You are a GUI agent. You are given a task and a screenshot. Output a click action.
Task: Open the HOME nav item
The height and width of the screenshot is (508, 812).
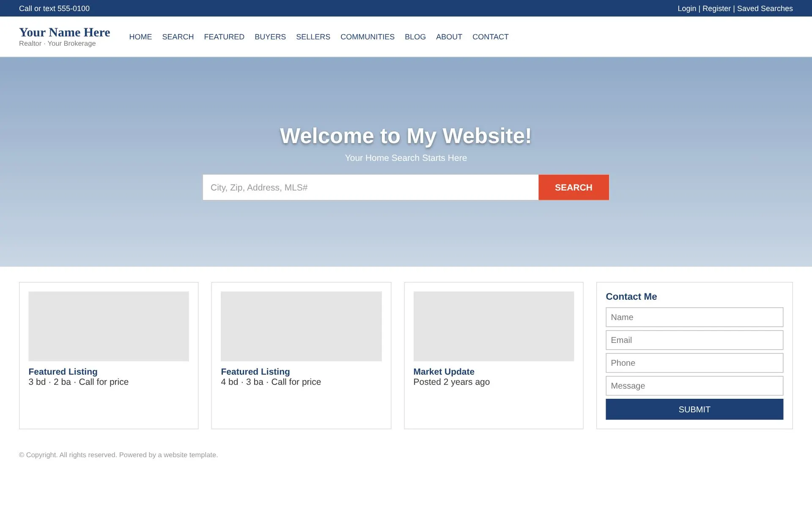[140, 37]
